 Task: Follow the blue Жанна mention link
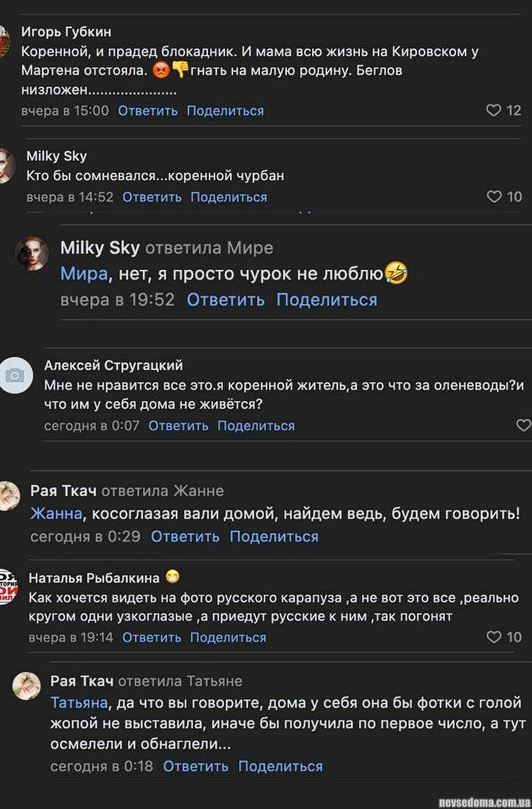(x=56, y=514)
